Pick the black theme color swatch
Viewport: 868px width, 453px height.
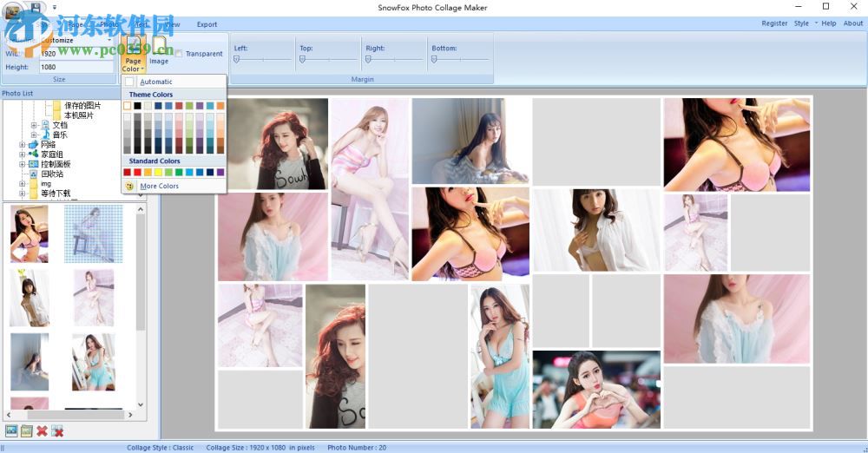137,106
